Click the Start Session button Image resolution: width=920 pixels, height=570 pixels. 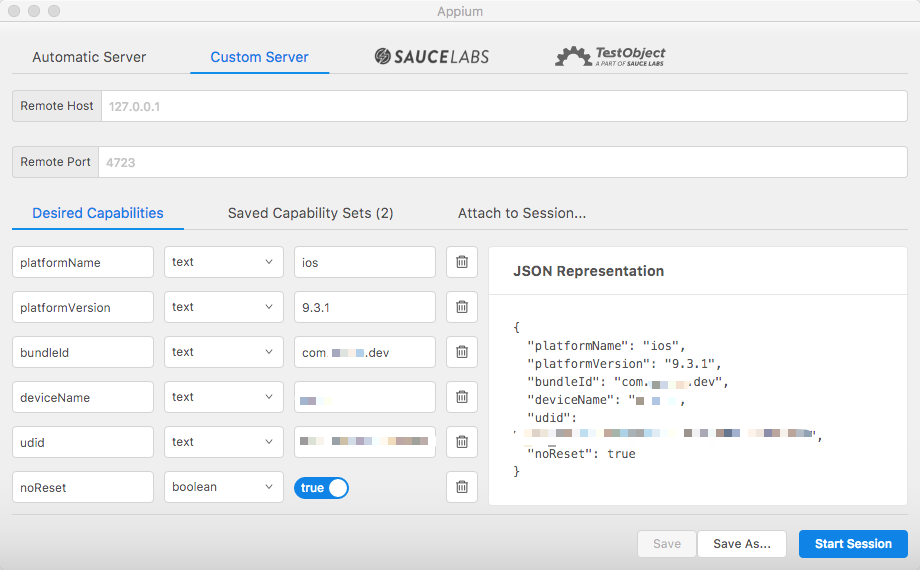click(853, 544)
